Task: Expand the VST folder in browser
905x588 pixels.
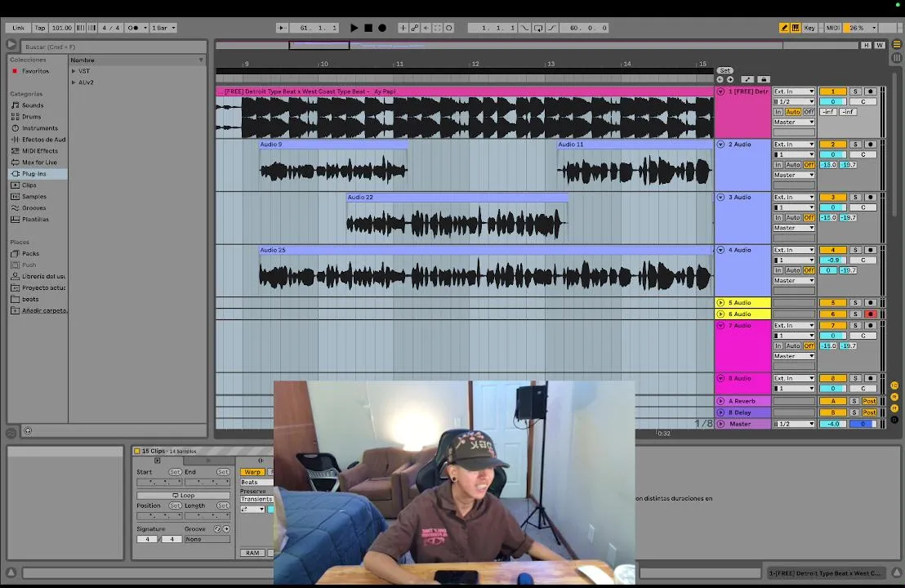Action: point(74,71)
